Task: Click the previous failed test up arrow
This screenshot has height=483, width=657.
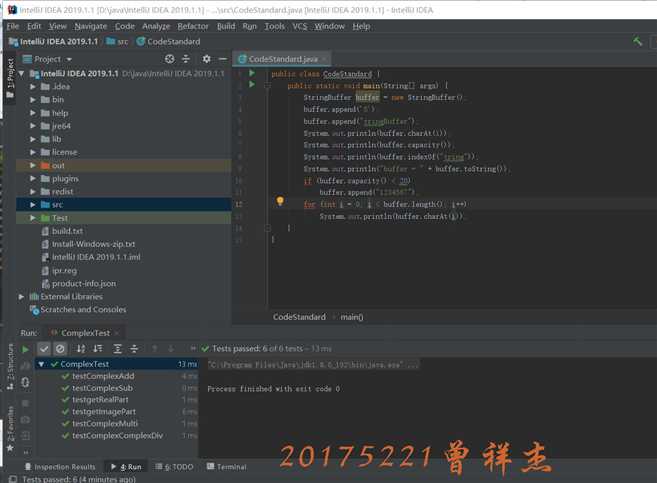Action: (x=154, y=349)
